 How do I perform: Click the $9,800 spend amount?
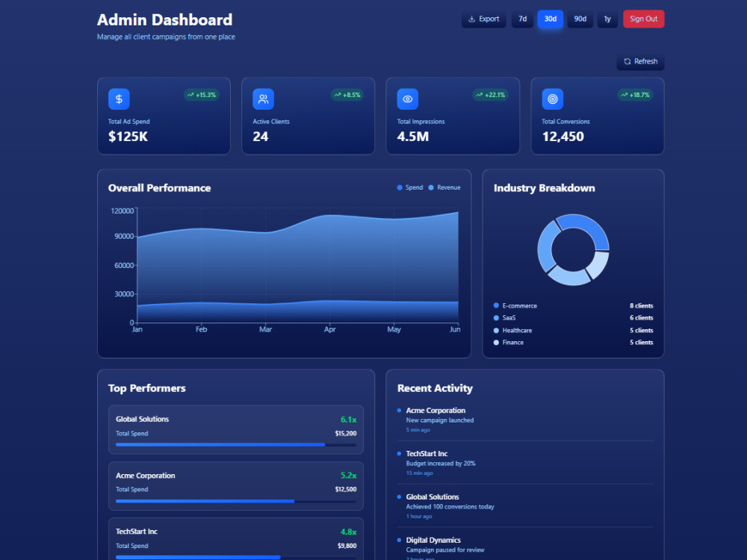click(347, 546)
